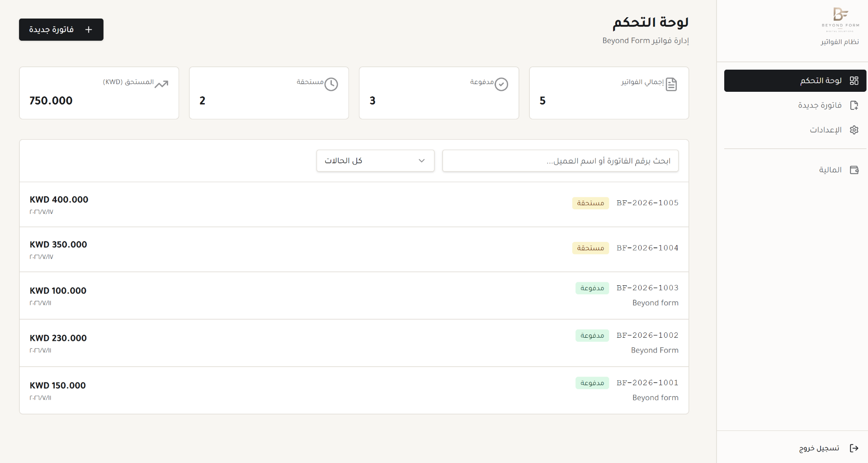Open the كل الحالات status dropdown

375,161
